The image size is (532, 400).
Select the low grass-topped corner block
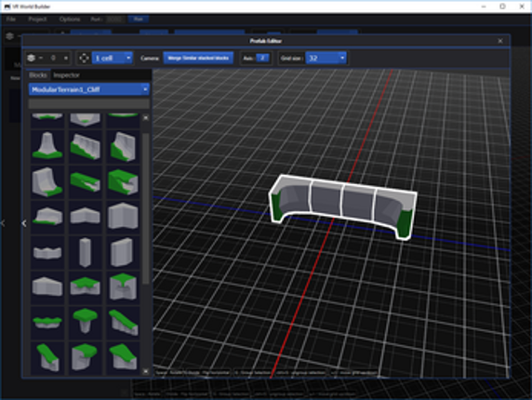click(x=86, y=287)
